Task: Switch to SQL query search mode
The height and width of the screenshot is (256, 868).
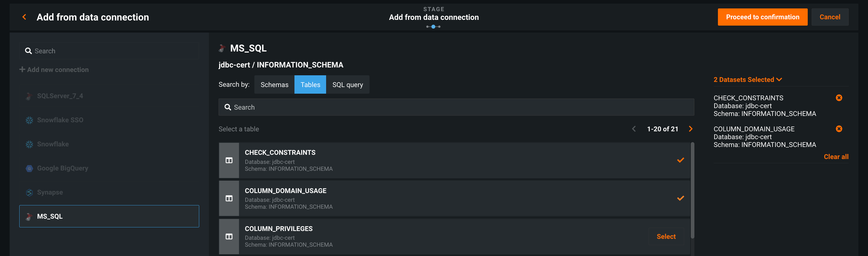Action: click(x=348, y=85)
